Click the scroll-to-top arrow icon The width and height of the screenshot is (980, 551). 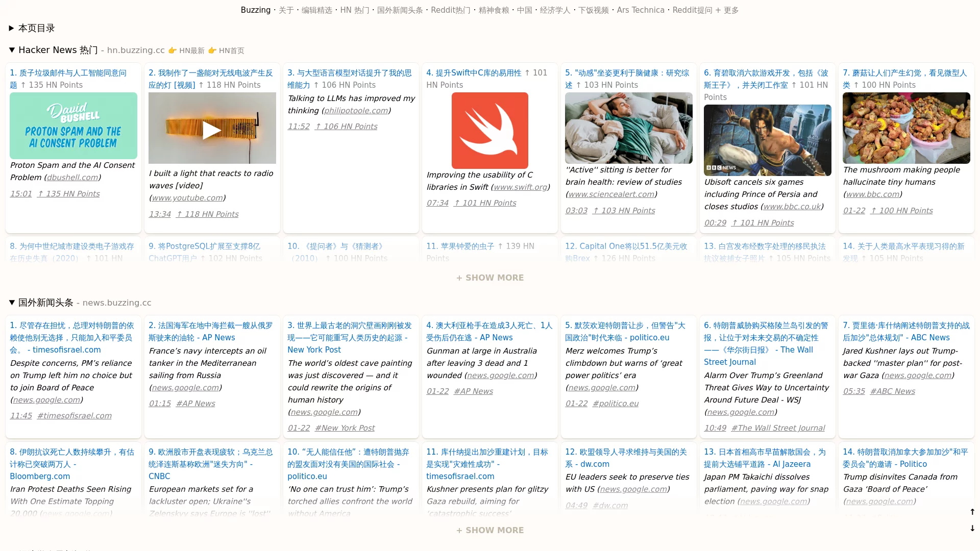pyautogui.click(x=972, y=512)
